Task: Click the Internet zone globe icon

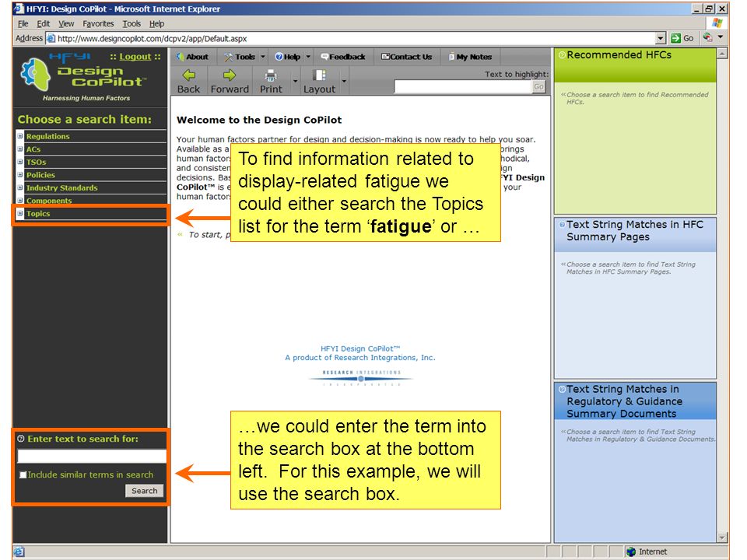Action: [631, 551]
